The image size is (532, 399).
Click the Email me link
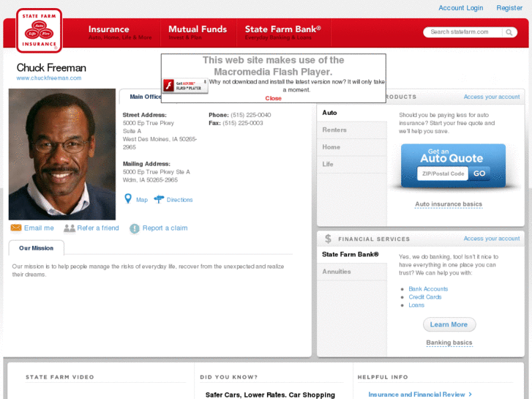coord(39,228)
